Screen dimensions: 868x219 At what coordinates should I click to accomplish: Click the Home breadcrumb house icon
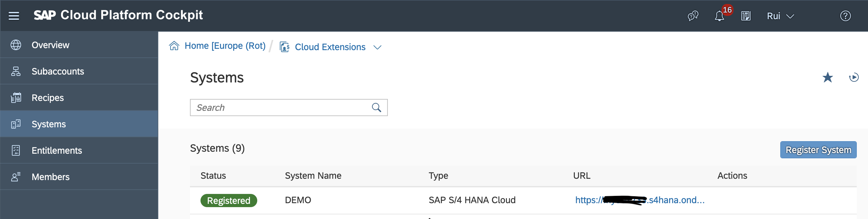coord(174,46)
